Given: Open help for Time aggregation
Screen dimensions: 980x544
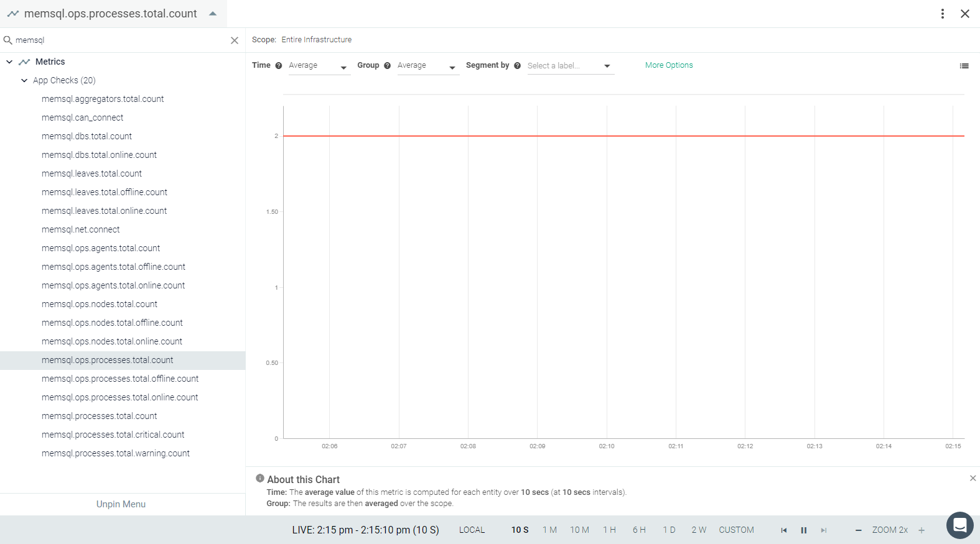Looking at the screenshot, I should click(x=279, y=66).
